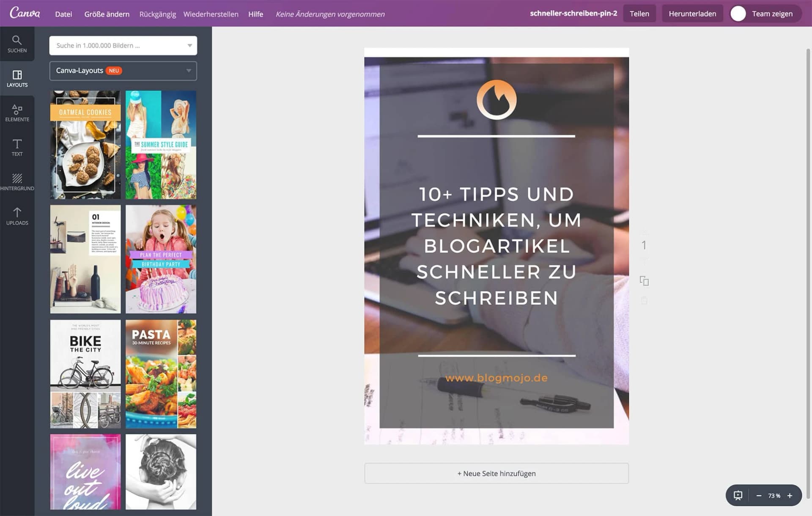Start presentation mode from the bottom bar
The image size is (812, 516).
pyautogui.click(x=738, y=495)
